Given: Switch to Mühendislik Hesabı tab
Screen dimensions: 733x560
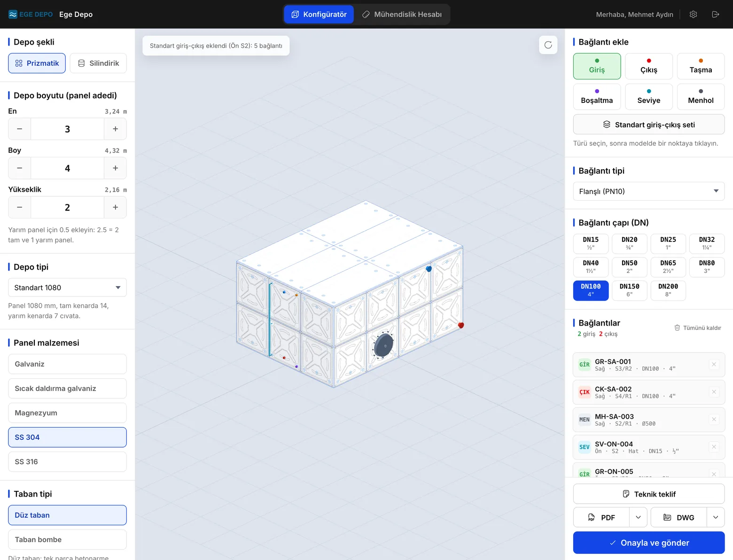Looking at the screenshot, I should [402, 14].
